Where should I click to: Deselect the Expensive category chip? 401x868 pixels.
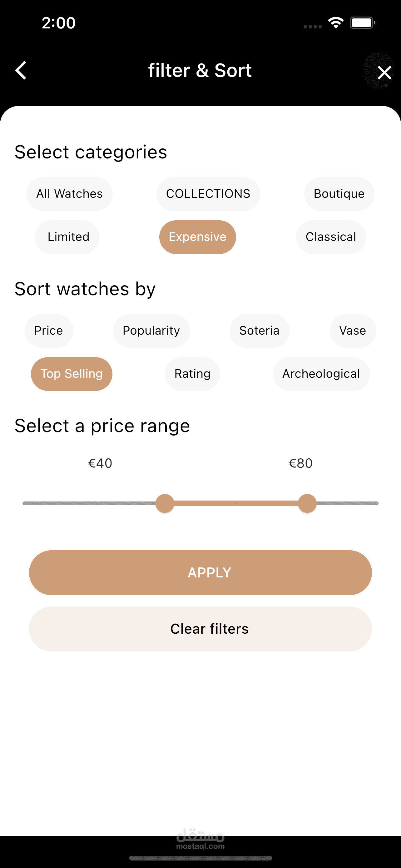[x=197, y=237]
